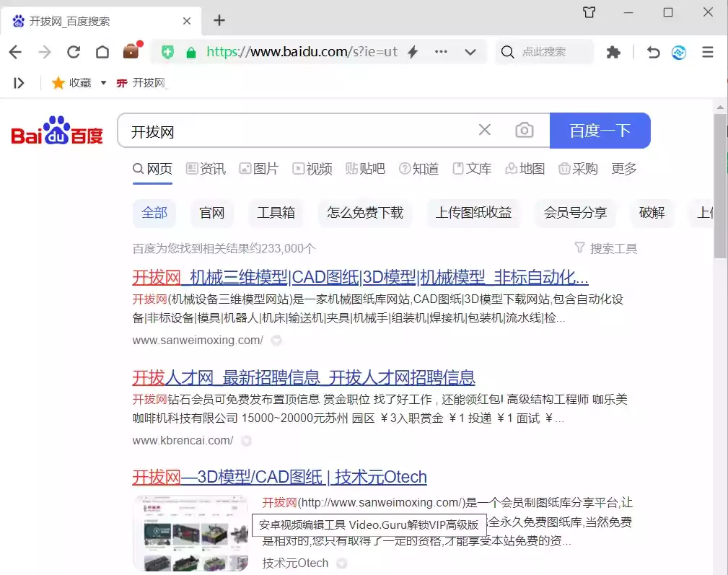Open 搜索工具 search tools filter
Image resolution: width=728 pixels, height=575 pixels.
(x=606, y=248)
